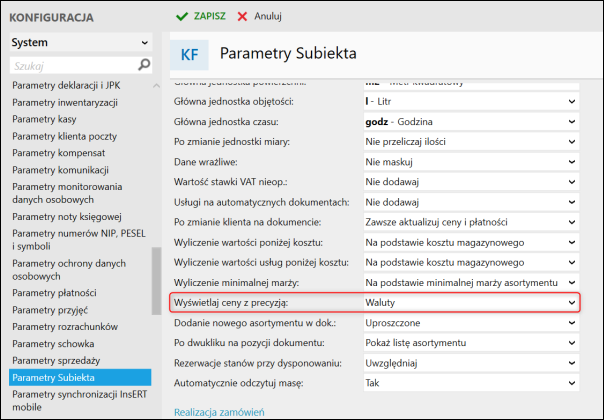
Task: Select Parametry numerów NIP, PESEL i symboli
Action: (79, 240)
